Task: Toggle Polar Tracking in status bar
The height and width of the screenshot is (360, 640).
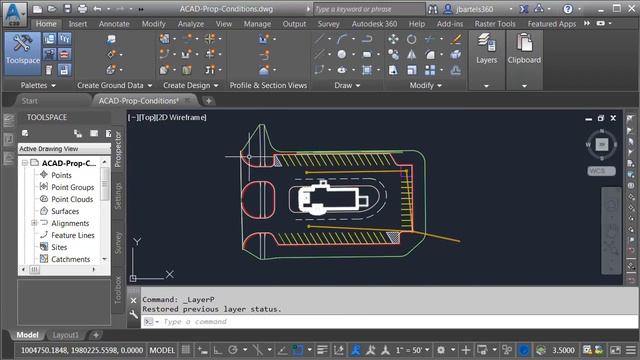Action: (233, 350)
